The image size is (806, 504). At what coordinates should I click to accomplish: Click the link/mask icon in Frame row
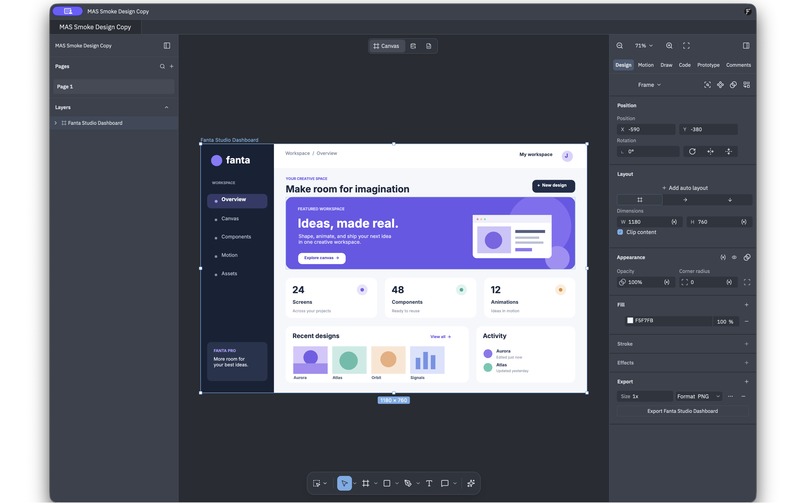pos(734,85)
